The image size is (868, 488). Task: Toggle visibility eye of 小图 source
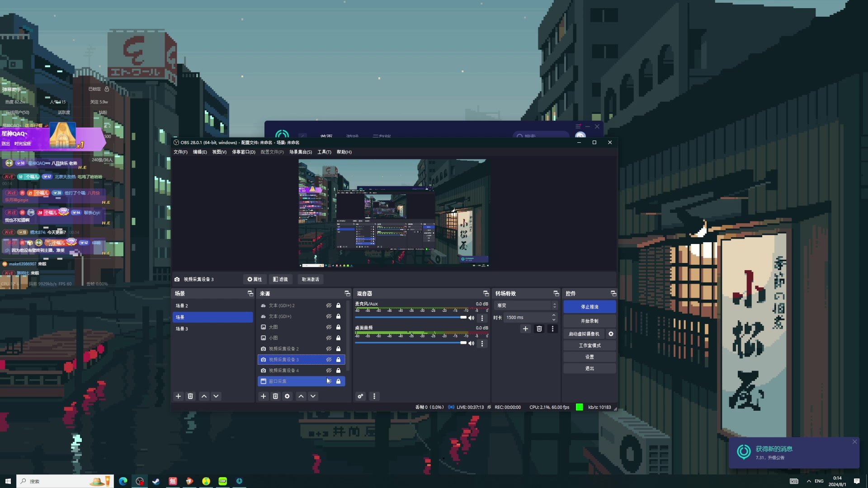pos(329,338)
